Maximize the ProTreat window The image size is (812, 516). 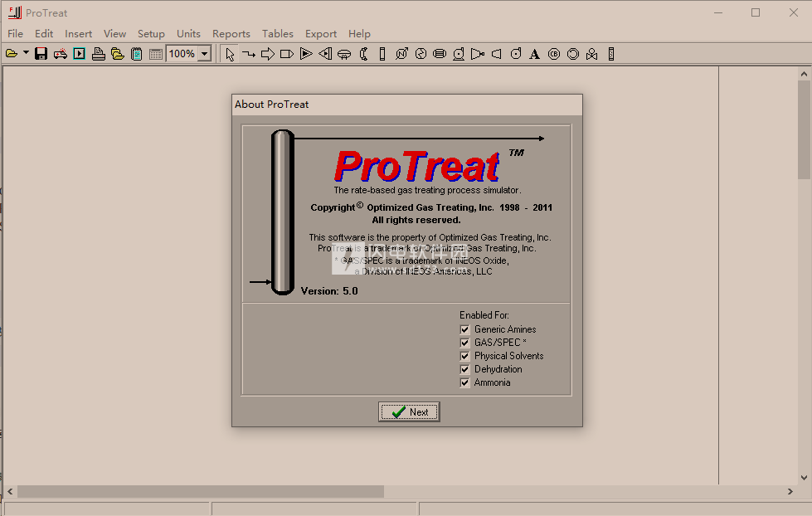[x=756, y=12]
